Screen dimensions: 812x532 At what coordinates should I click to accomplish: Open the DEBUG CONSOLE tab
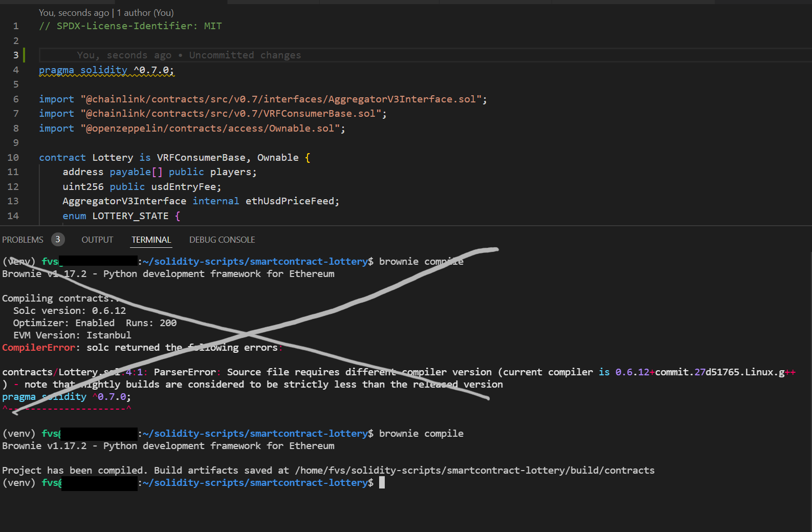pos(222,240)
